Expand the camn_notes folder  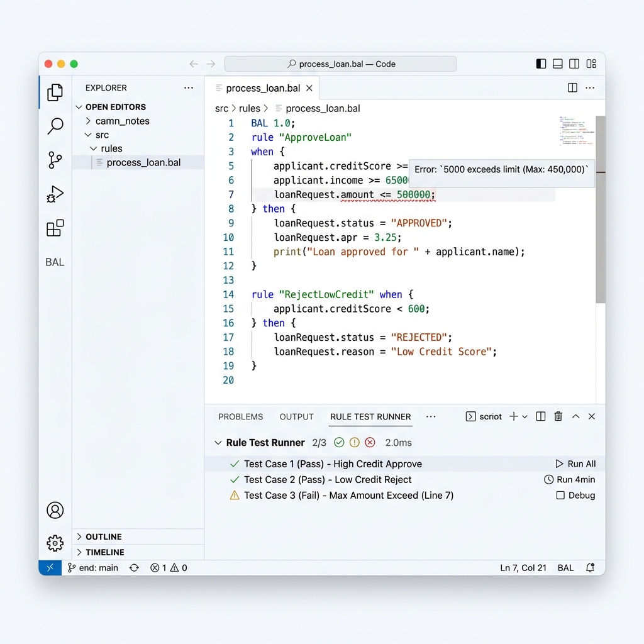pos(88,121)
